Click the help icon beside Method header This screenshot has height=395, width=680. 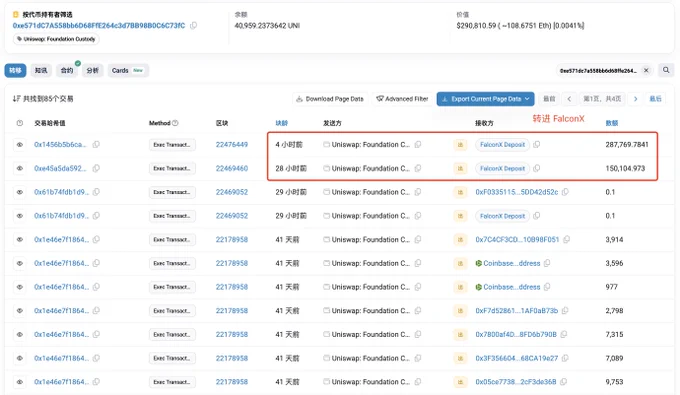coord(175,123)
